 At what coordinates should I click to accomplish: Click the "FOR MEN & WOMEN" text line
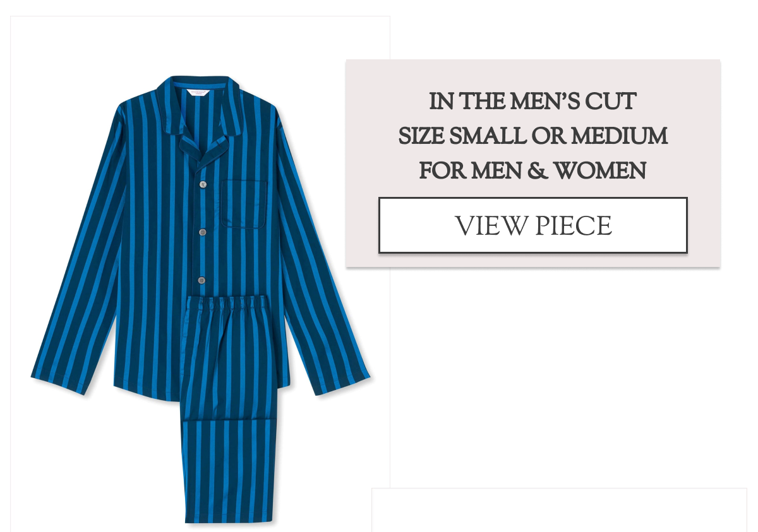click(x=532, y=170)
